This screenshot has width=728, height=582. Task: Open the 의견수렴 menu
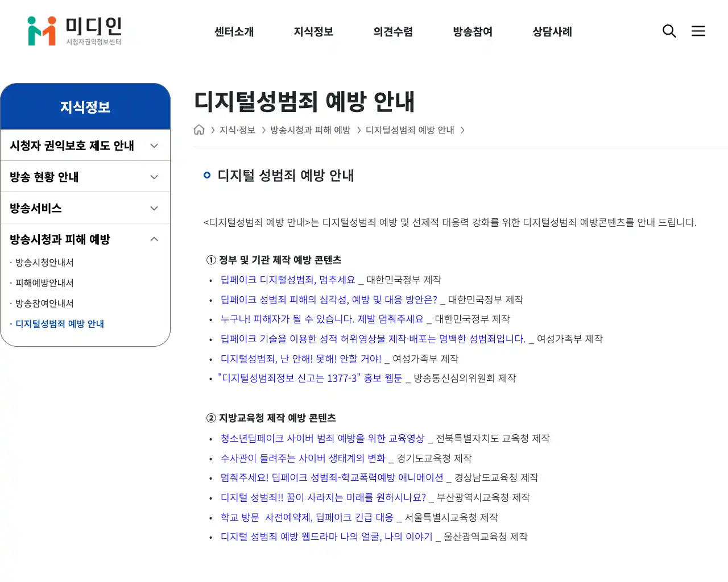tap(392, 32)
